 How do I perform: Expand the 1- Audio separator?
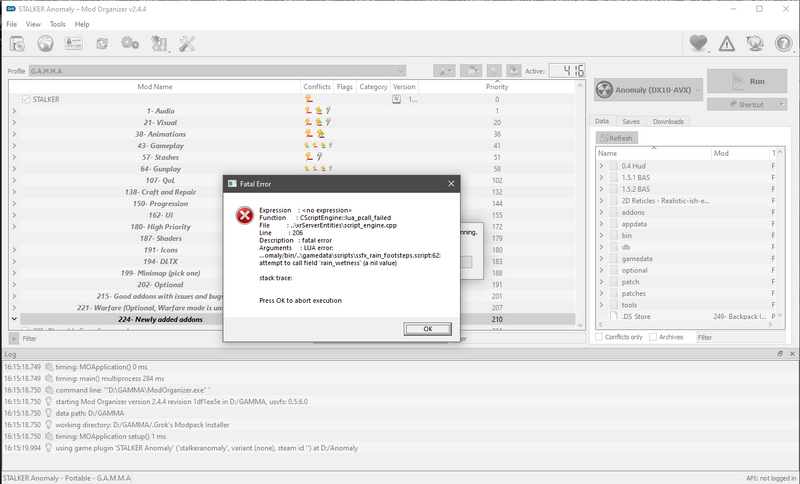14,111
